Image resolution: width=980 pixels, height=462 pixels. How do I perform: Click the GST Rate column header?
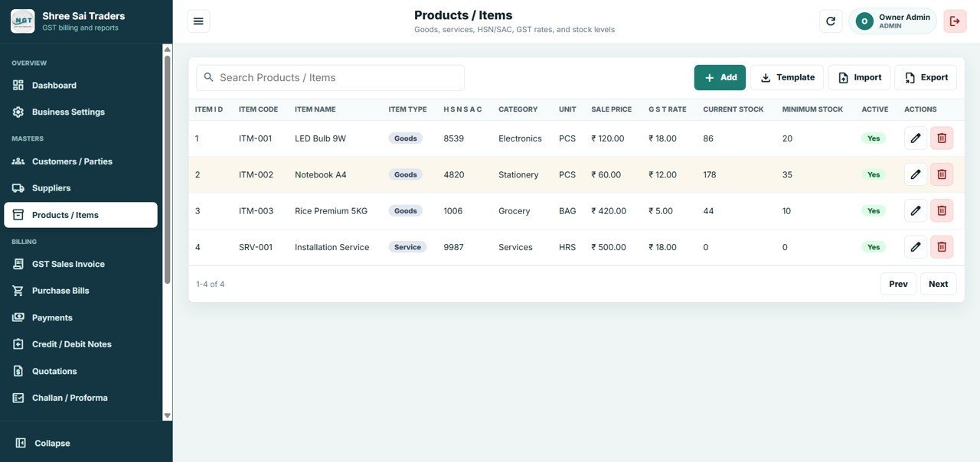(x=668, y=109)
